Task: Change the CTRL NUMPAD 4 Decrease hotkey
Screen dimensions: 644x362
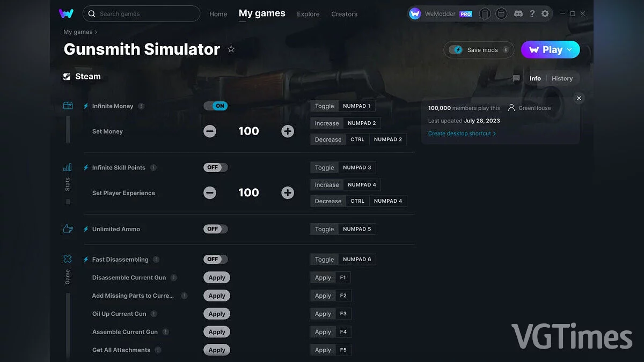Action: point(376,201)
